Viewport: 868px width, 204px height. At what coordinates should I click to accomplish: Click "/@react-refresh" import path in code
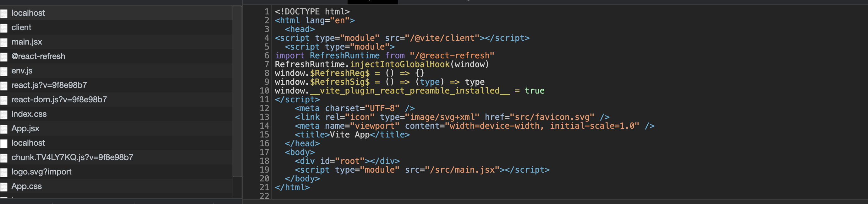point(452,56)
